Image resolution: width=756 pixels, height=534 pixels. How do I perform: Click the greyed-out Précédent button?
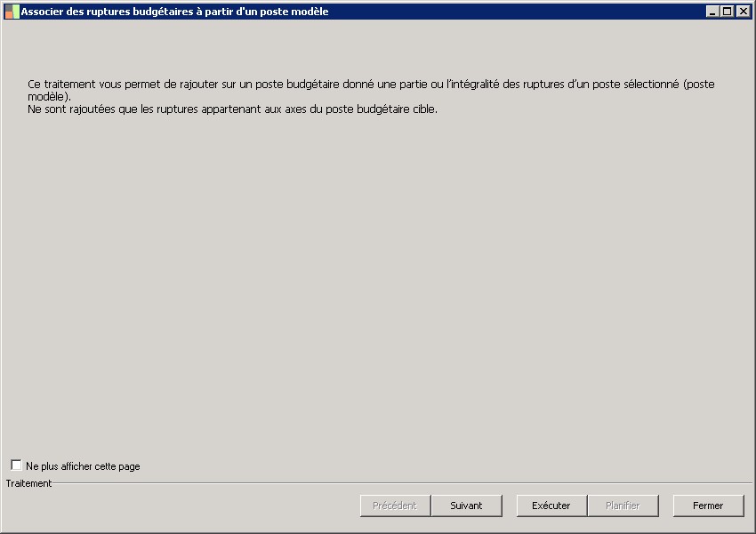(395, 506)
